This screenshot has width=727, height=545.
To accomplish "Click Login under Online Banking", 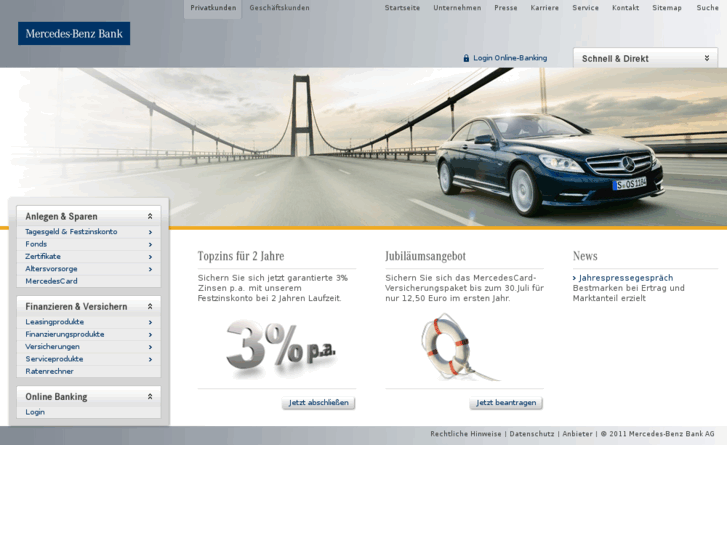I will pos(35,412).
